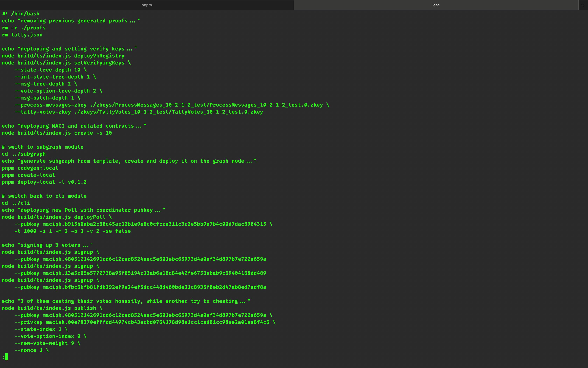
Task: Click the '--privkey macisk.00e78370' line
Action: 145,322
